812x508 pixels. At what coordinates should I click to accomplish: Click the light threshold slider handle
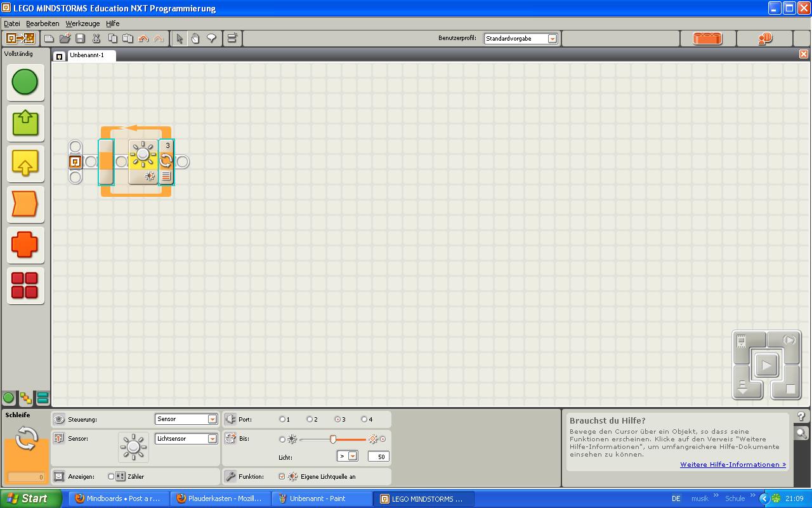[x=332, y=439]
